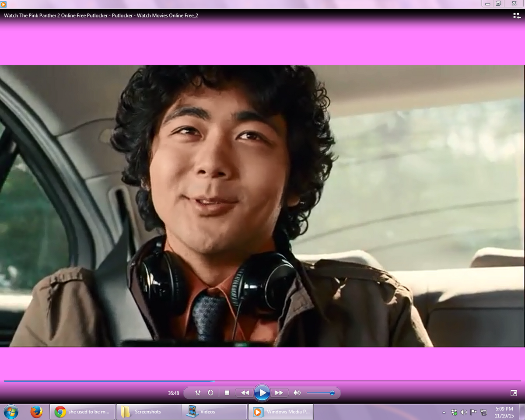
Task: Click the fast-forward/next button
Action: click(280, 393)
